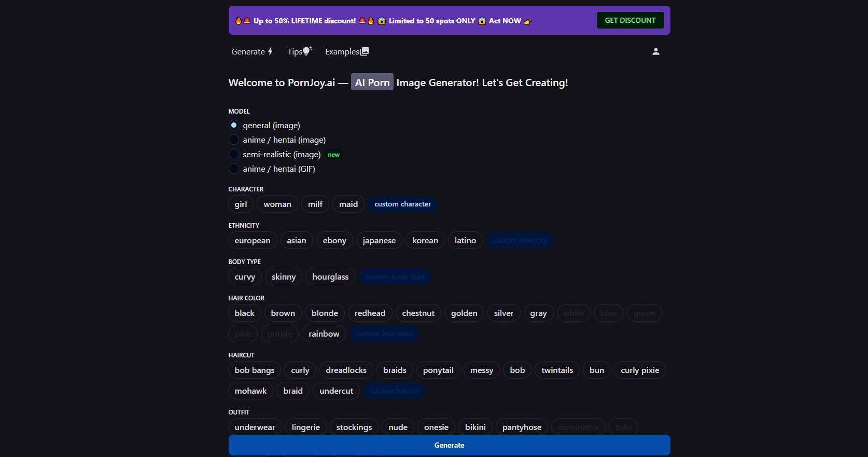This screenshot has width=868, height=457.
Task: Select the onesie outfit chip
Action: coord(436,426)
